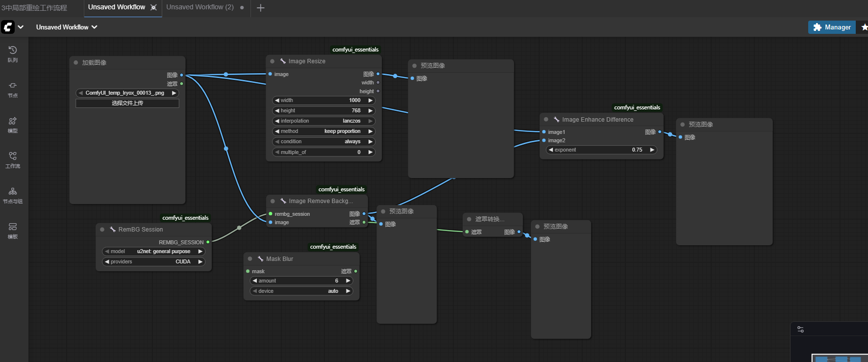Open the model library sidebar icon

(13, 124)
